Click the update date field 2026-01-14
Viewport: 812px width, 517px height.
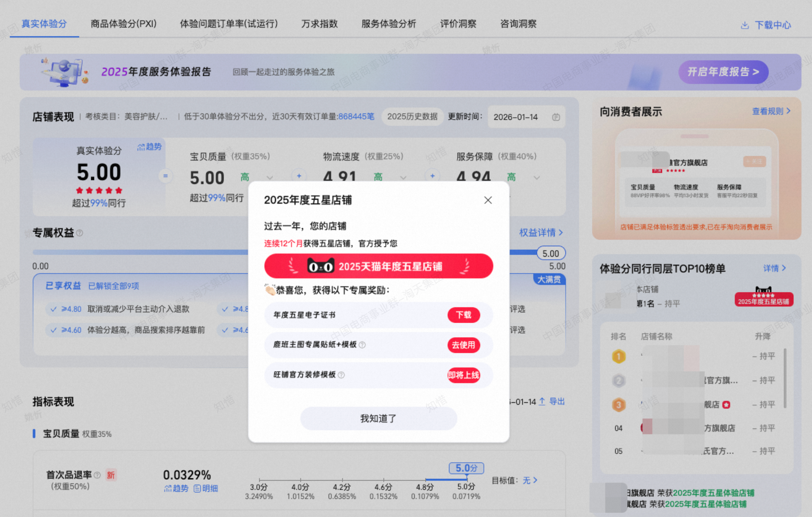click(x=527, y=117)
